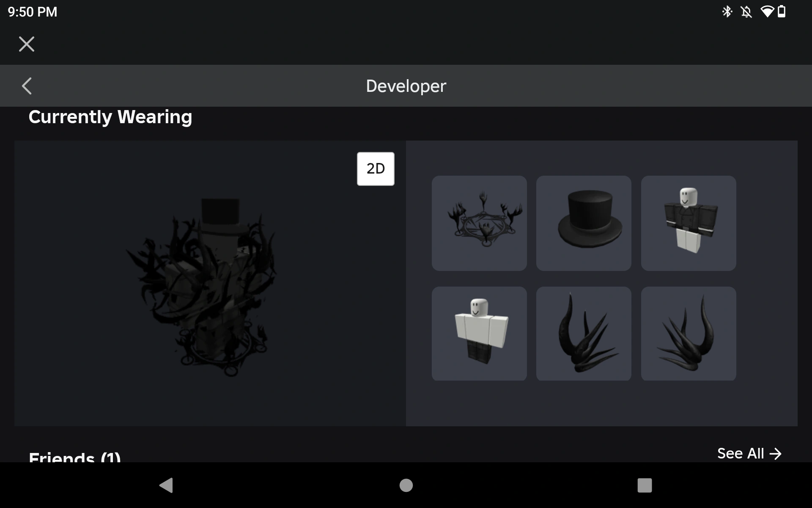Select the black top hat item
The image size is (812, 508).
pyautogui.click(x=584, y=223)
